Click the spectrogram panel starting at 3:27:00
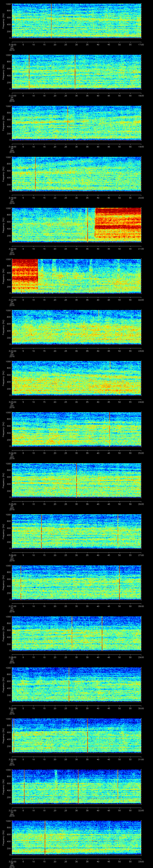The height and width of the screenshot is (868, 153). coord(77,582)
